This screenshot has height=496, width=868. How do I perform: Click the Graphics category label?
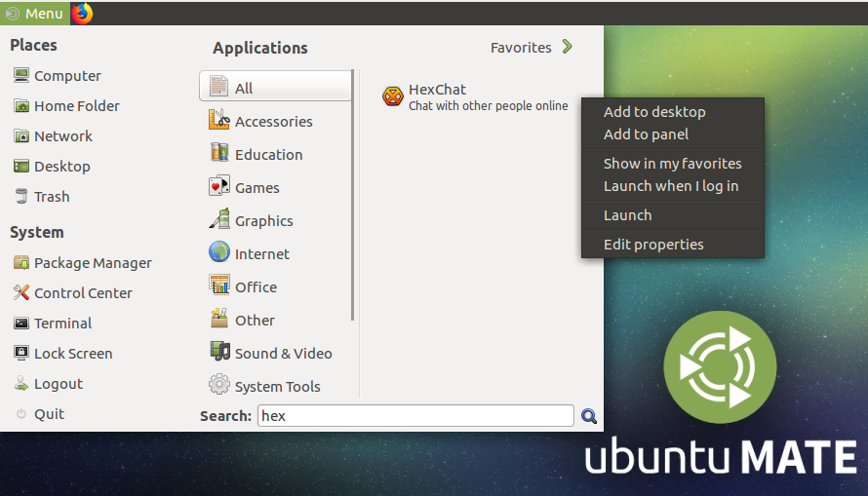(x=264, y=221)
